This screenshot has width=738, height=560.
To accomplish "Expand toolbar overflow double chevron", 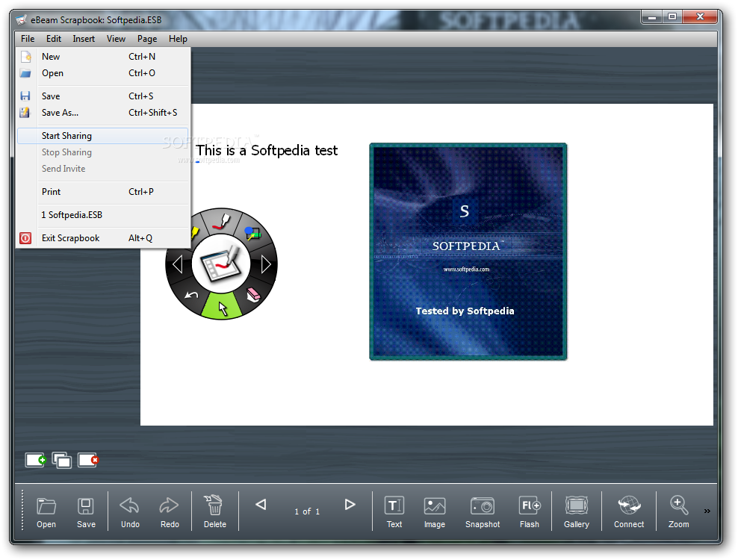I will (707, 511).
